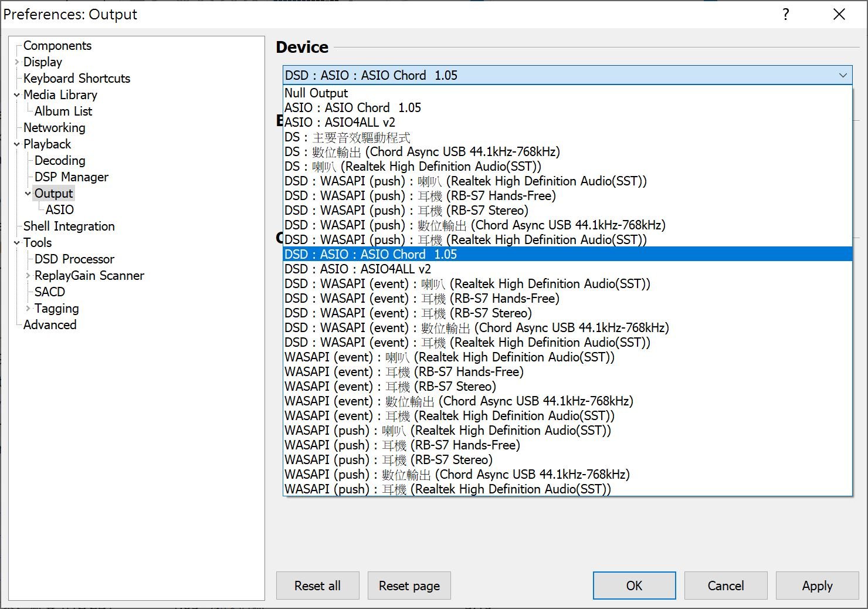Pick 'WASAPI (event) : 數位輸出 (Chord Async USB)' entry

pos(567,401)
